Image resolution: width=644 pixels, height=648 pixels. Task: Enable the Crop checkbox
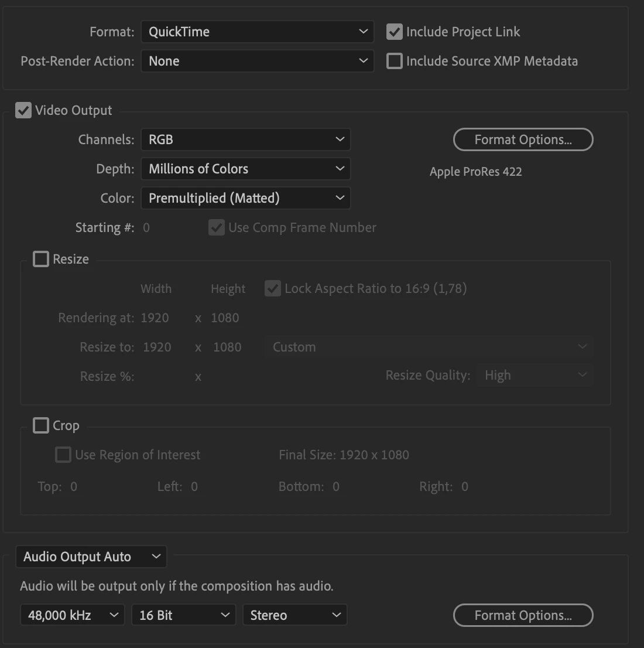coord(41,425)
